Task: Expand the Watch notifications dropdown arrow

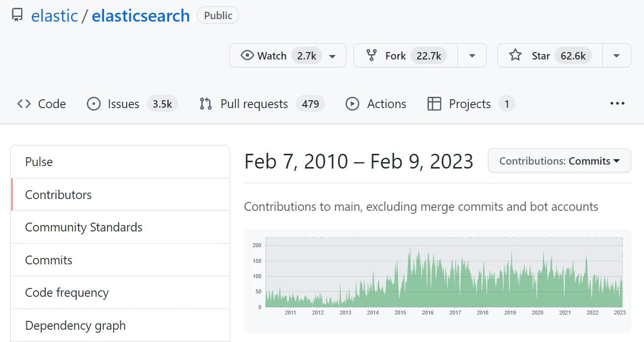Action: [x=332, y=56]
